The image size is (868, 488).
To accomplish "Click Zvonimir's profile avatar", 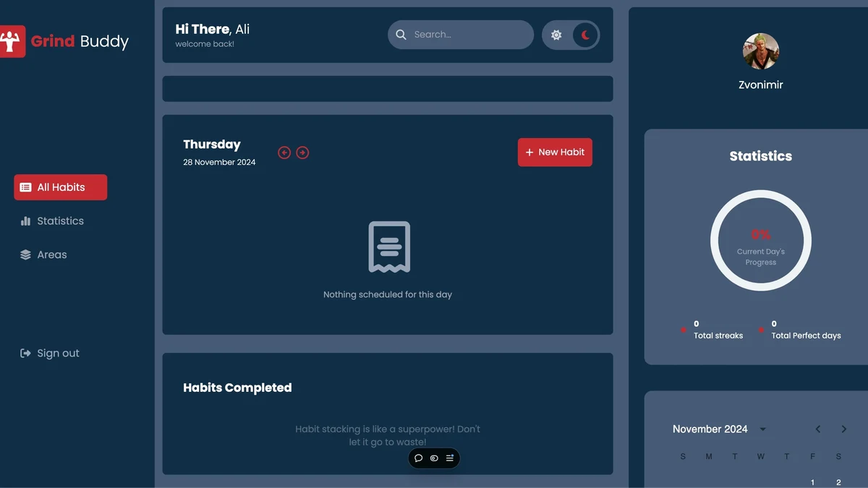I will [761, 51].
